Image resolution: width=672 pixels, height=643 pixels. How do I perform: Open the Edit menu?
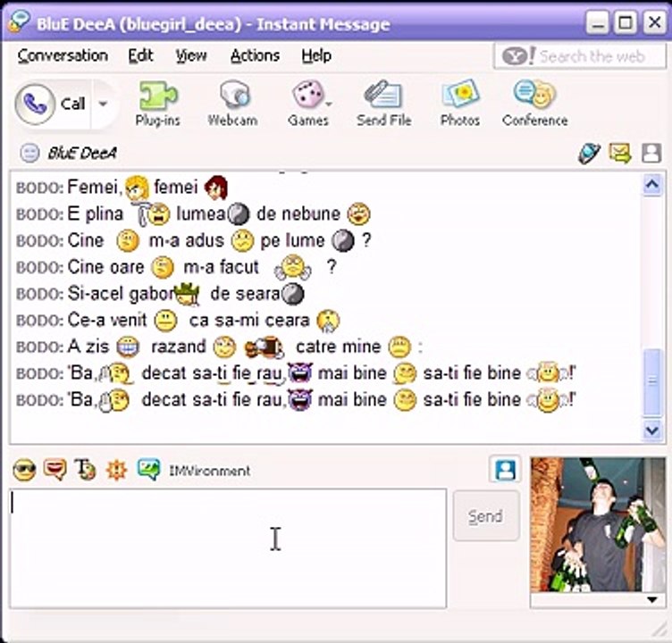pyautogui.click(x=140, y=55)
